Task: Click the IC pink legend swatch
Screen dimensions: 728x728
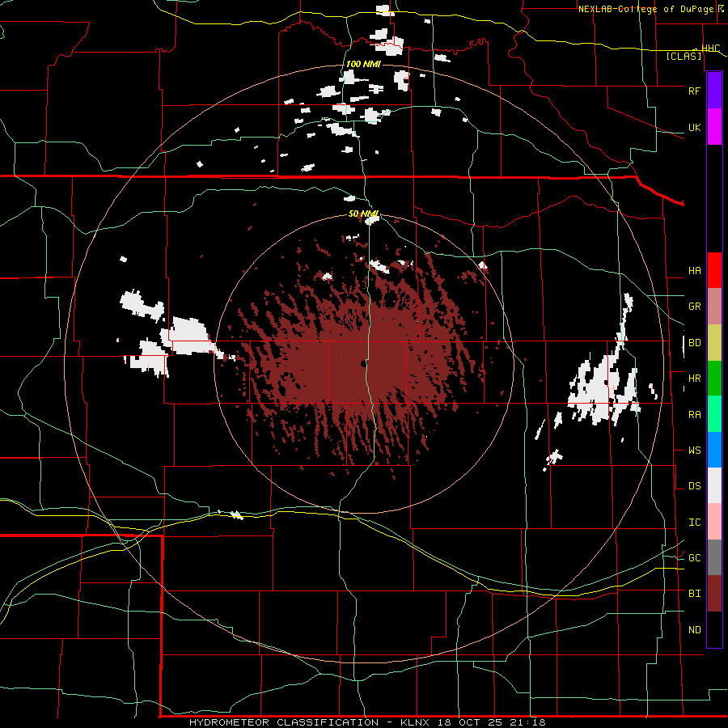Action: (714, 522)
